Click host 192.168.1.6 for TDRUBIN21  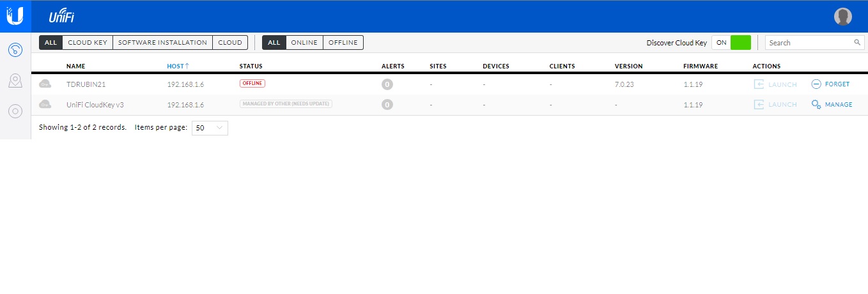point(185,84)
